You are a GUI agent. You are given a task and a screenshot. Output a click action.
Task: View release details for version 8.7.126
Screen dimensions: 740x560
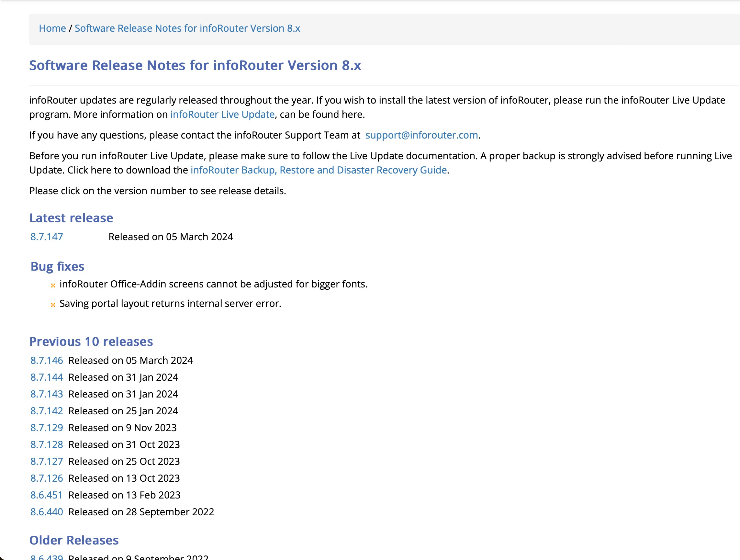[x=47, y=478]
